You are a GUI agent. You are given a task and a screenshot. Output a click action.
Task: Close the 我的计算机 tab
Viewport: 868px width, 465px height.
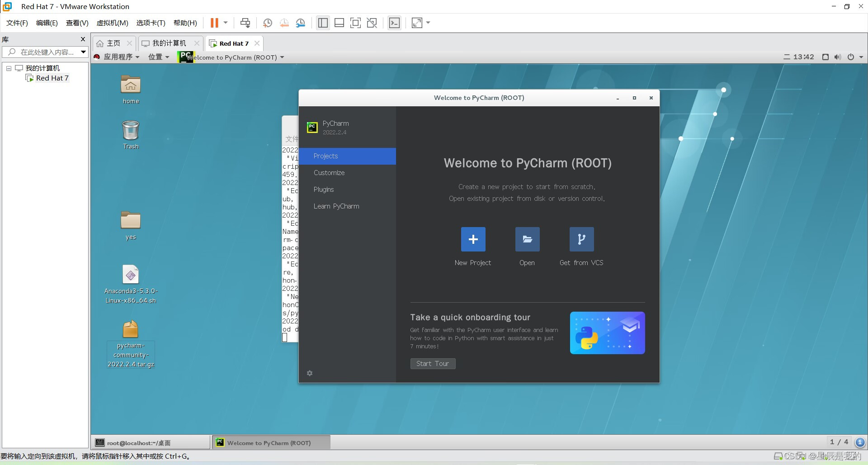coord(197,43)
